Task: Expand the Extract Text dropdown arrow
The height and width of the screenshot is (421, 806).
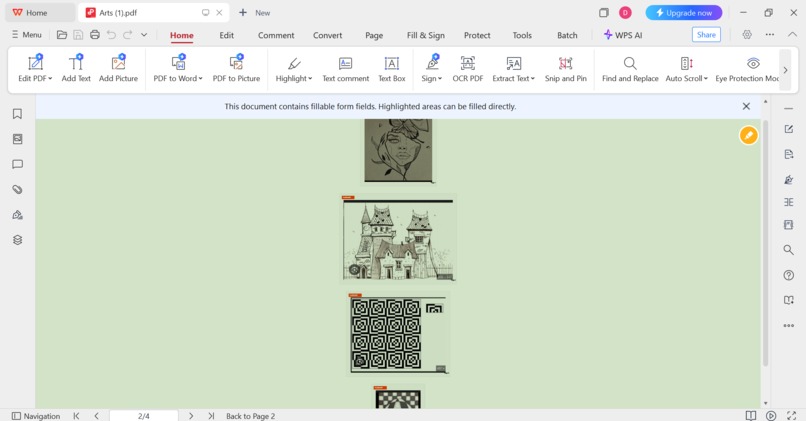Action: coord(533,79)
